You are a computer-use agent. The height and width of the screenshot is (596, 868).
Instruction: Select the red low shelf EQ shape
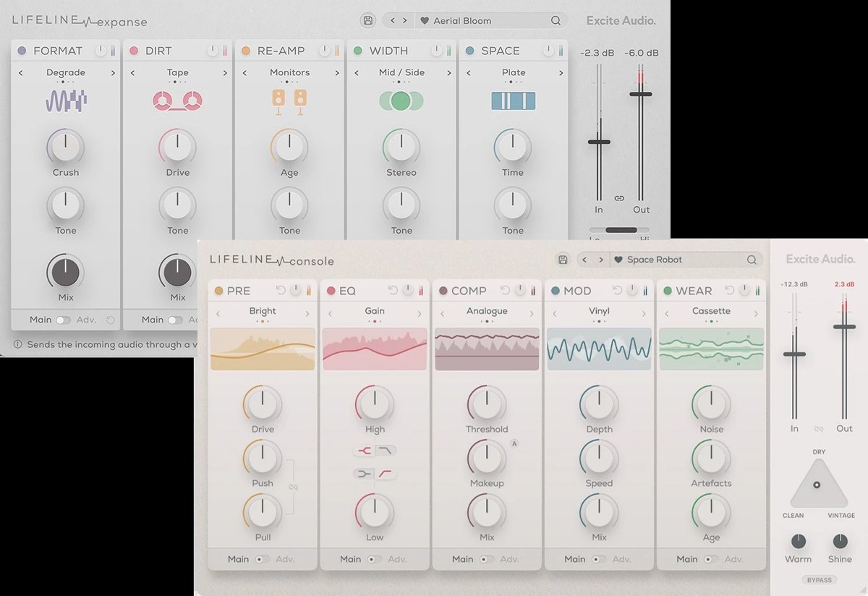[x=387, y=474]
